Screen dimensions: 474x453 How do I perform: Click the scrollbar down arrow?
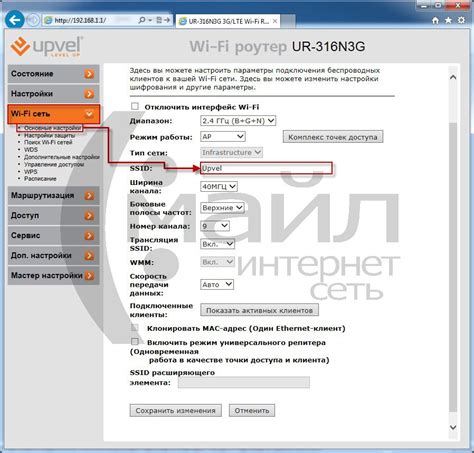coord(453,427)
